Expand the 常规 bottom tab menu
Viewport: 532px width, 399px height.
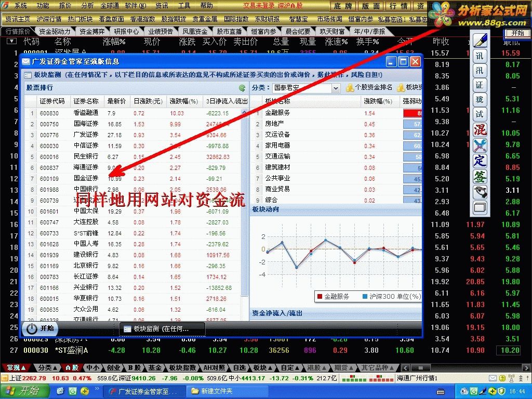(x=16, y=367)
